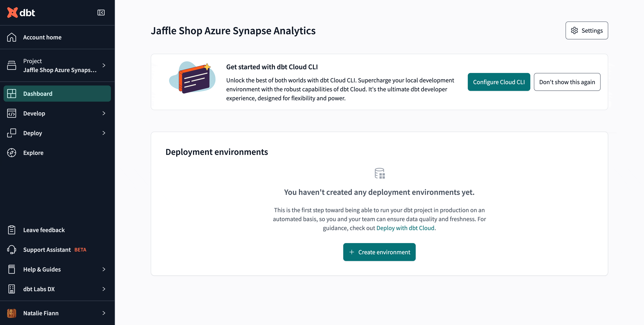Viewport: 644px width, 325px height.
Task: Click the dbt logo in the sidebar
Action: click(21, 13)
